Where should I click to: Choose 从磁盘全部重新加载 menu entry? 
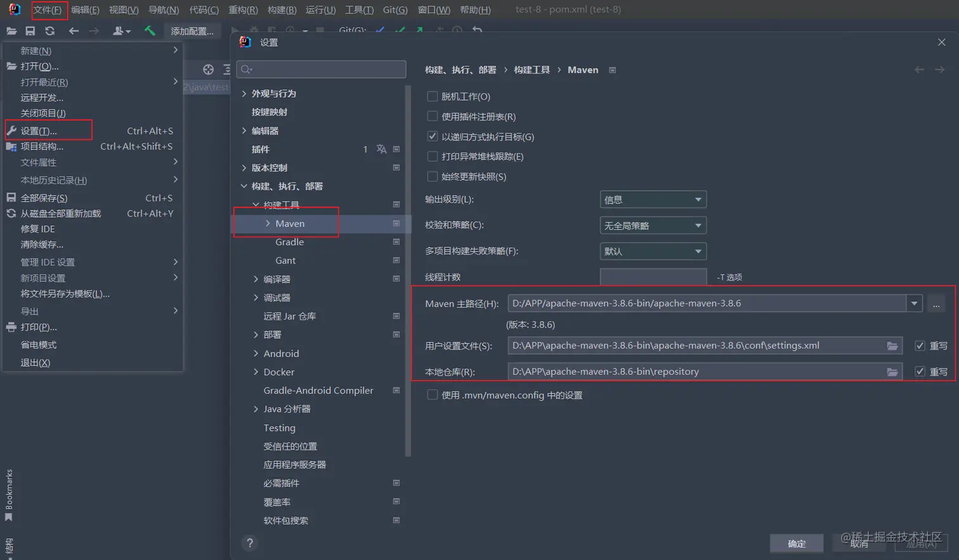(x=94, y=214)
